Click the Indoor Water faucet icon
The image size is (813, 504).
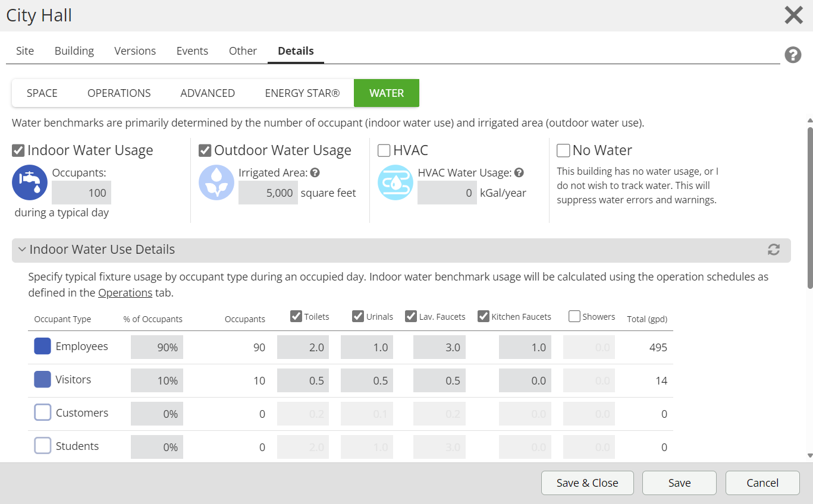(x=30, y=182)
